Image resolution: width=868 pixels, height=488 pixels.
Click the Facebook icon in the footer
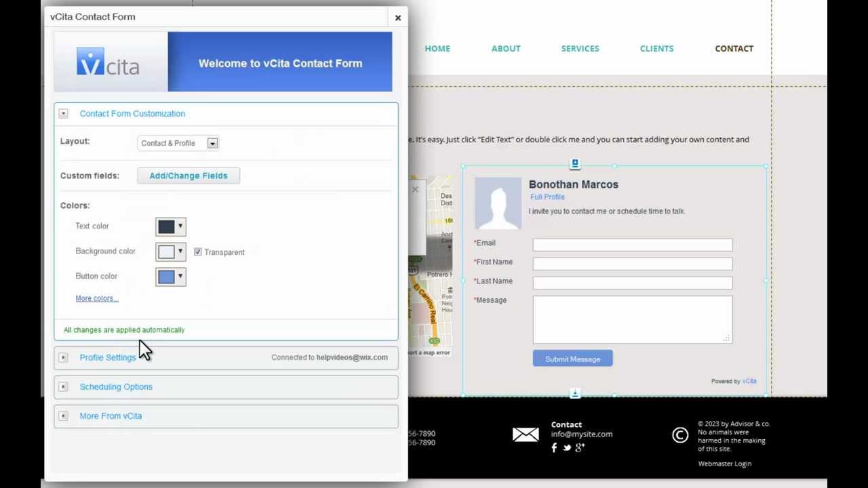point(554,447)
